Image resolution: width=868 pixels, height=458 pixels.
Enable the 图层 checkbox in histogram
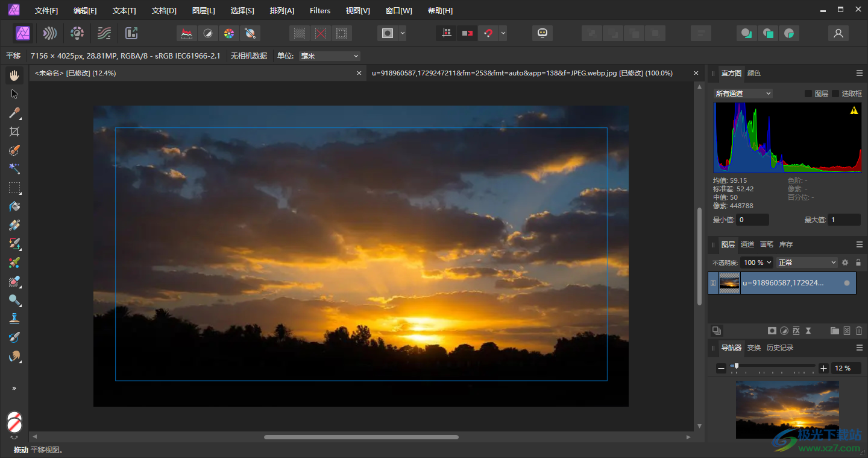pos(808,94)
